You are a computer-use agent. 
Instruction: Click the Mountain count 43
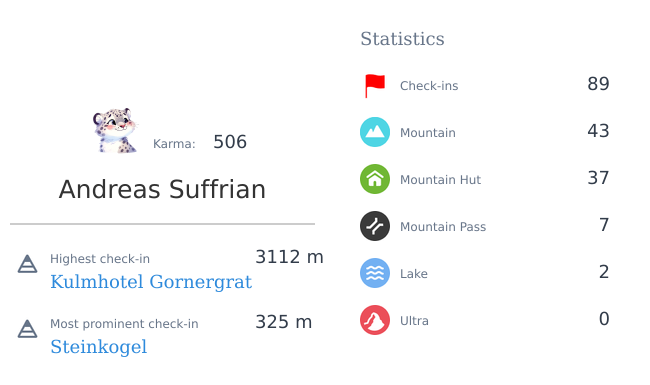(x=598, y=131)
